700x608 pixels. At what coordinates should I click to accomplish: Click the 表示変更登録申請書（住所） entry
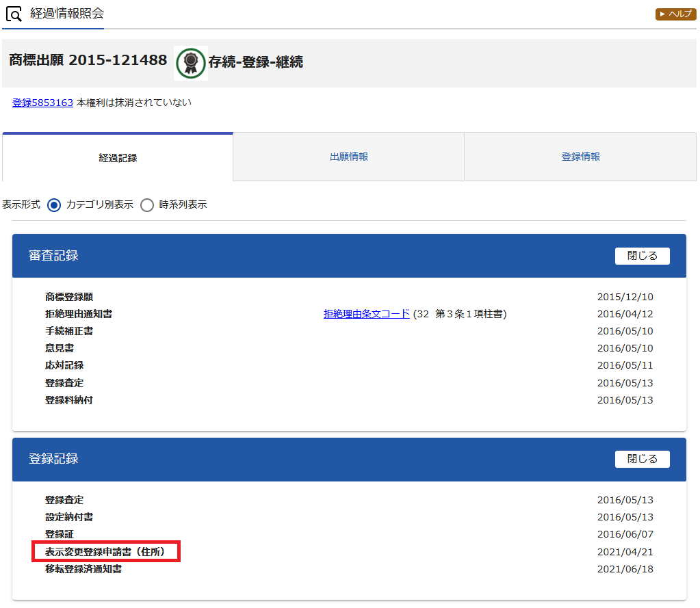(x=106, y=552)
